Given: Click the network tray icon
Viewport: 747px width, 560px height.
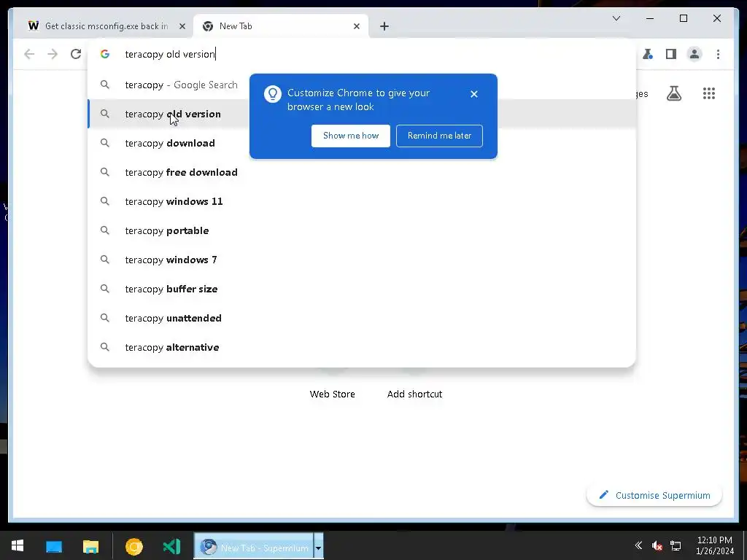Looking at the screenshot, I should [675, 545].
